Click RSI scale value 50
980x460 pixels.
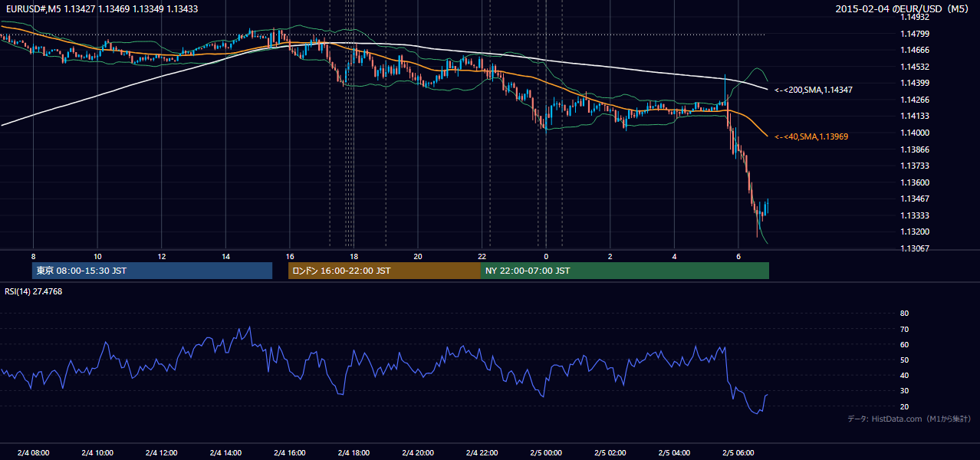[x=904, y=360]
